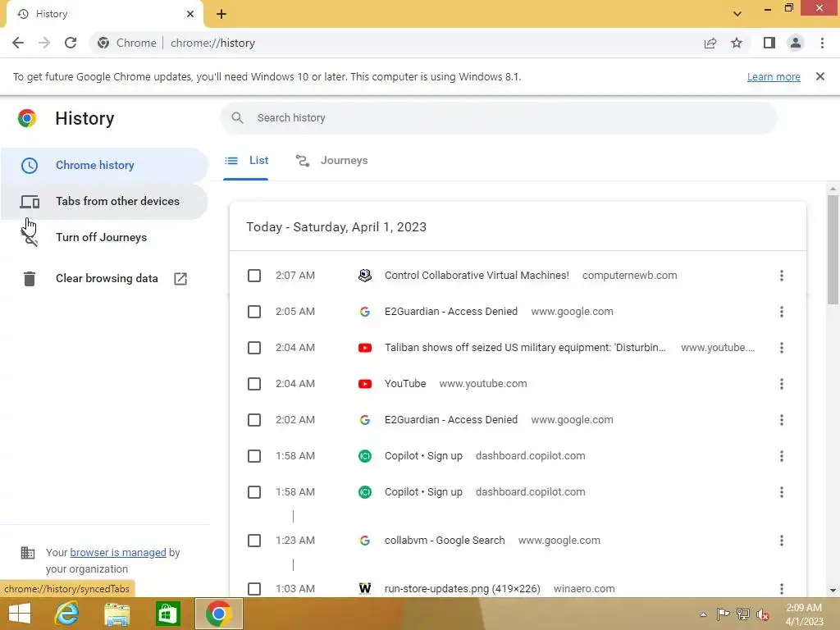The height and width of the screenshot is (630, 840).
Task: Open actions menu for 2:05 AM E2Guardian
Action: [x=782, y=312]
